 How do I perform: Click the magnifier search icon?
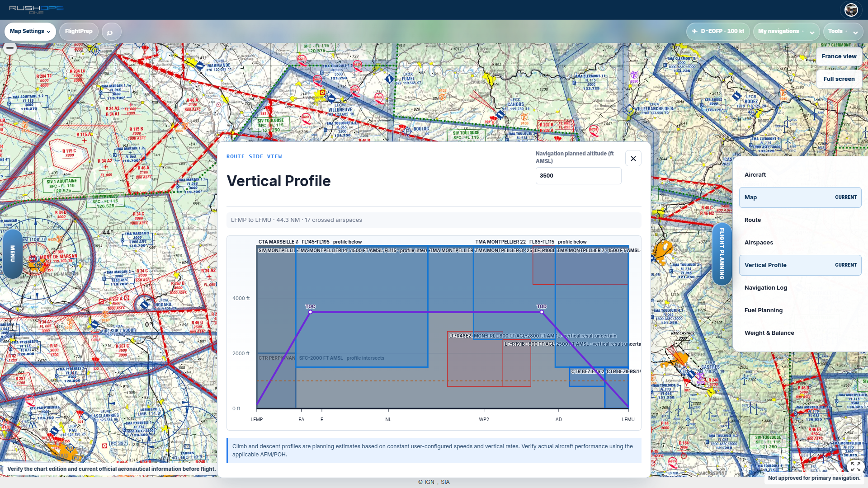110,32
